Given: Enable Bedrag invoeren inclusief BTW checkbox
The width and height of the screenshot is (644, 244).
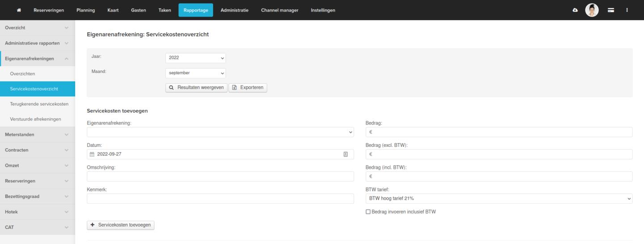Looking at the screenshot, I should click(368, 212).
